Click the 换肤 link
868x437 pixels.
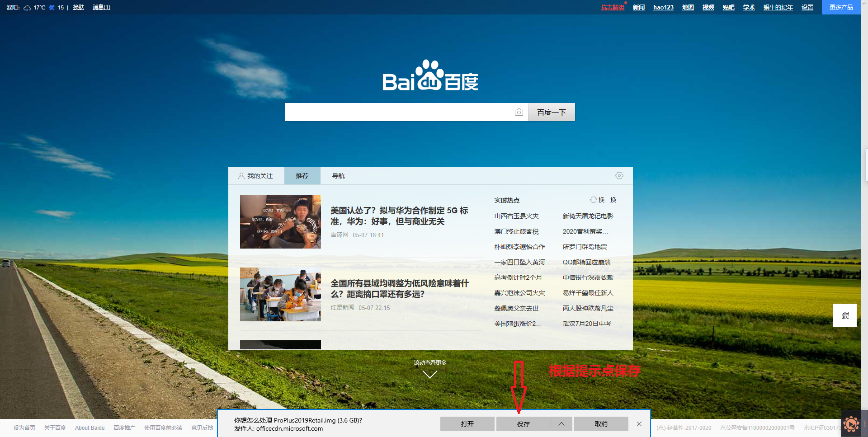79,7
